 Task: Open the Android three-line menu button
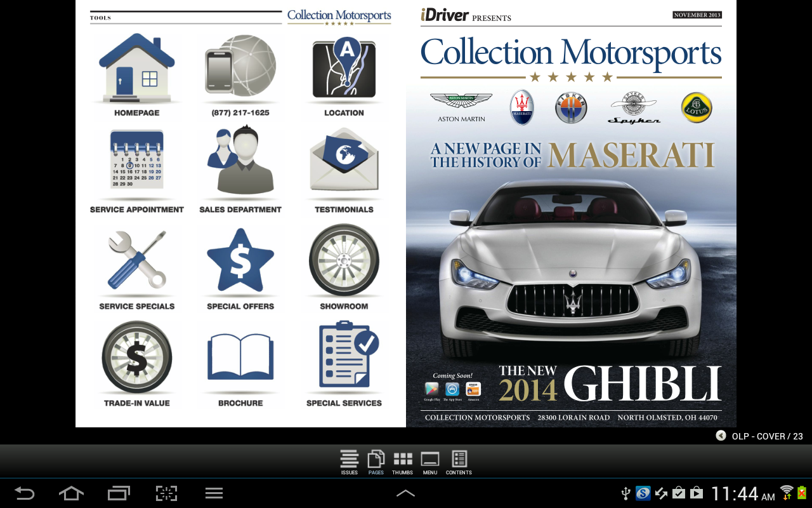click(x=214, y=493)
